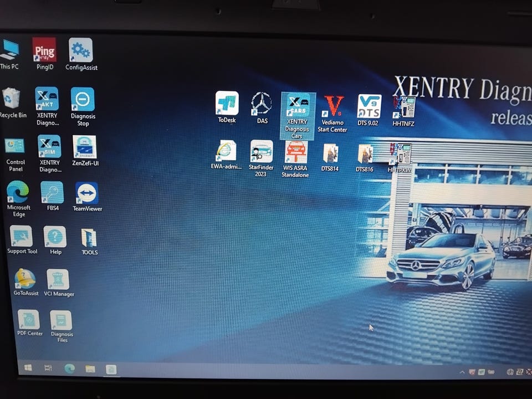Open File Explorer from the taskbar
The width and height of the screenshot is (532, 399).
coord(90,369)
